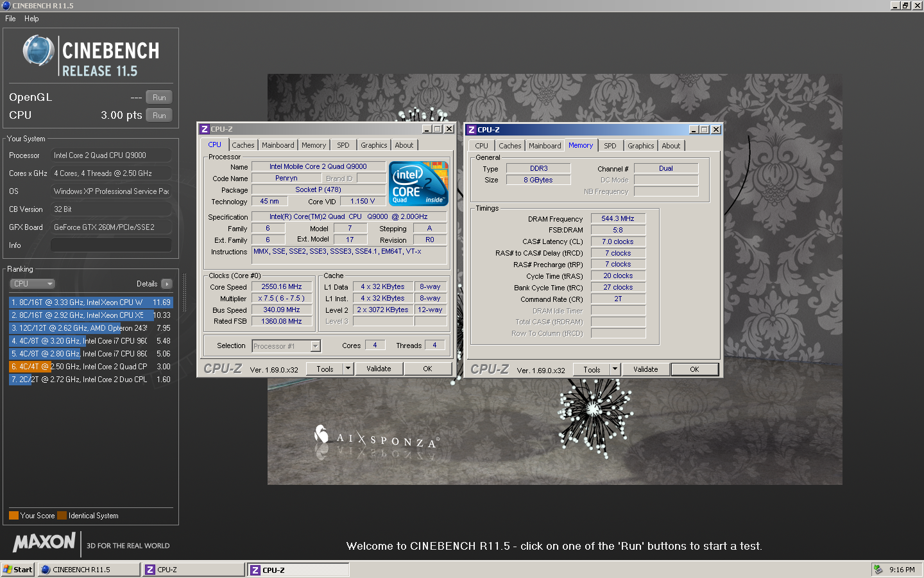Open the Windows Start menu
Screen dimensions: 924x578
point(18,570)
